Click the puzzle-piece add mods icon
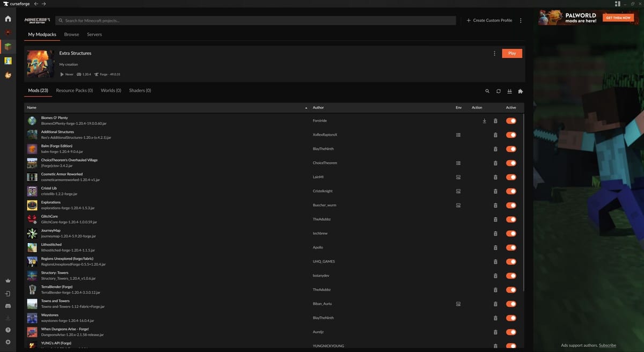This screenshot has width=644, height=352. [521, 91]
